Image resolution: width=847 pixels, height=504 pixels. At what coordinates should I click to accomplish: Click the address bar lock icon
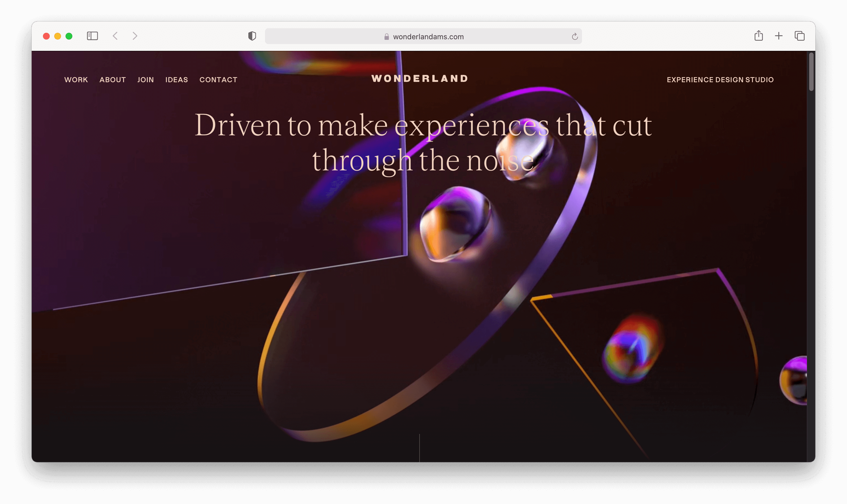coord(386,37)
